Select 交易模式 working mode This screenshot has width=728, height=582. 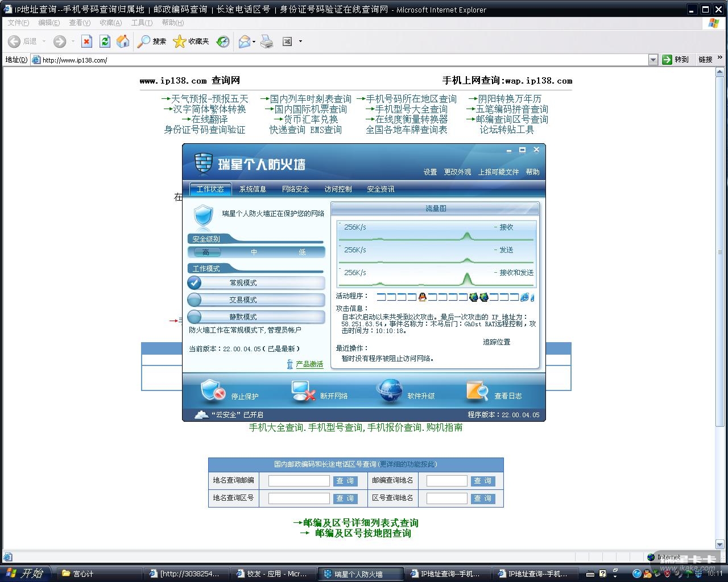pyautogui.click(x=256, y=300)
